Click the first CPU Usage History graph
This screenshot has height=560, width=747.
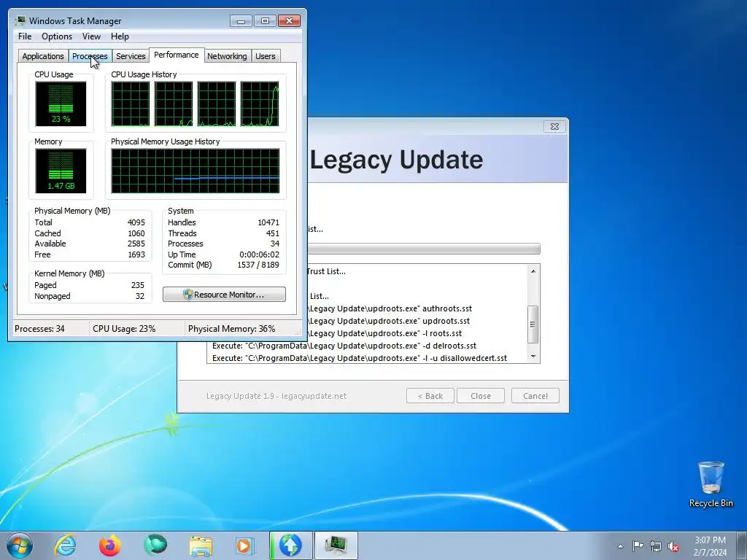(x=131, y=104)
